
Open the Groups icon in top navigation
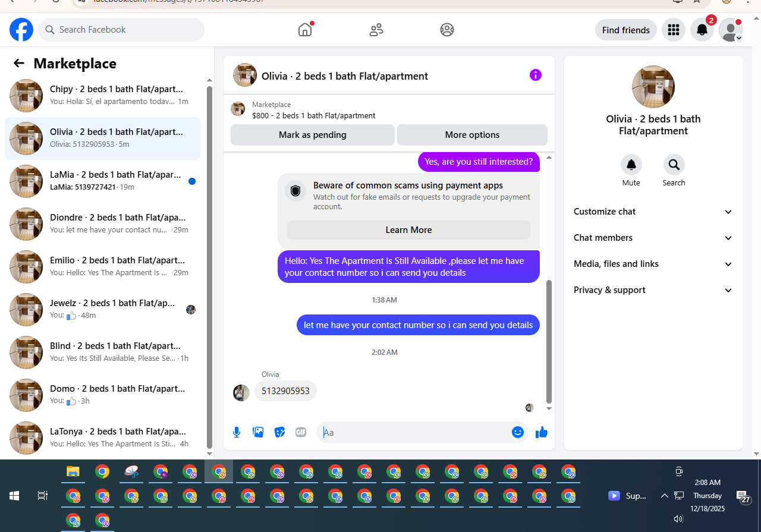pos(447,30)
